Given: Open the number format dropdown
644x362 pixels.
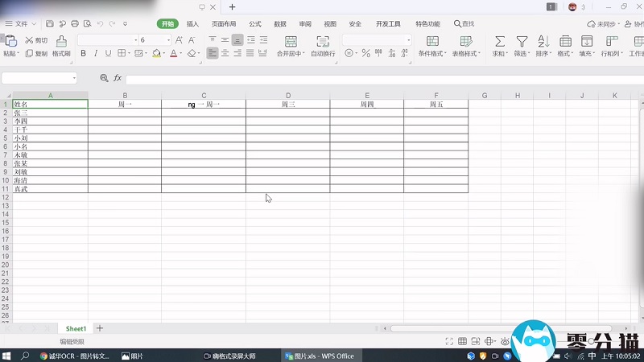Looking at the screenshot, I should (x=408, y=40).
